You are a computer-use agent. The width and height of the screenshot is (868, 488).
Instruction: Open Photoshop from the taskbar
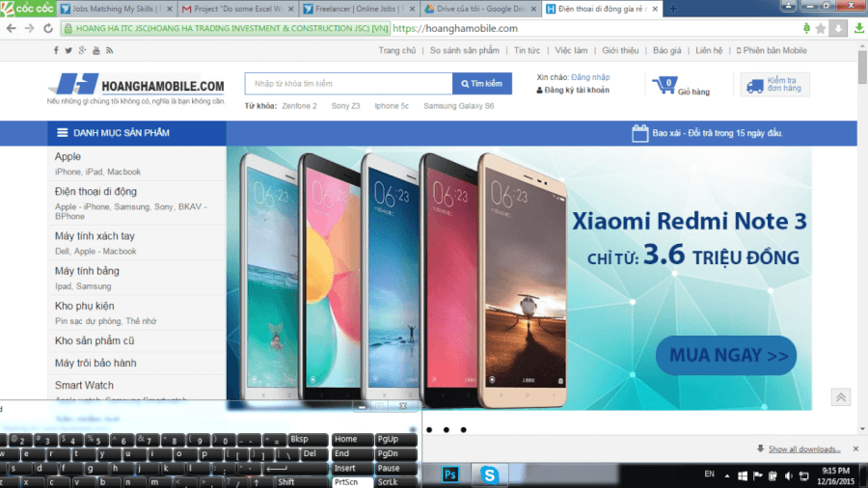coord(449,474)
